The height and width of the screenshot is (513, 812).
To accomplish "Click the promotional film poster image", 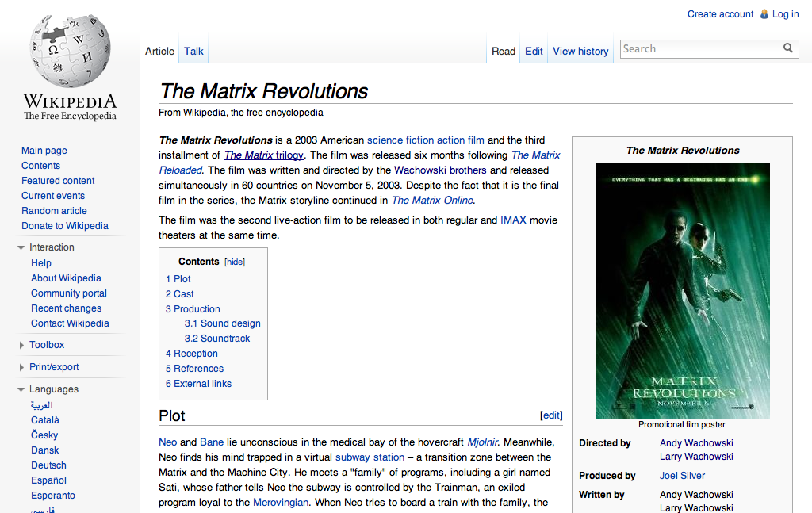I will pos(683,290).
